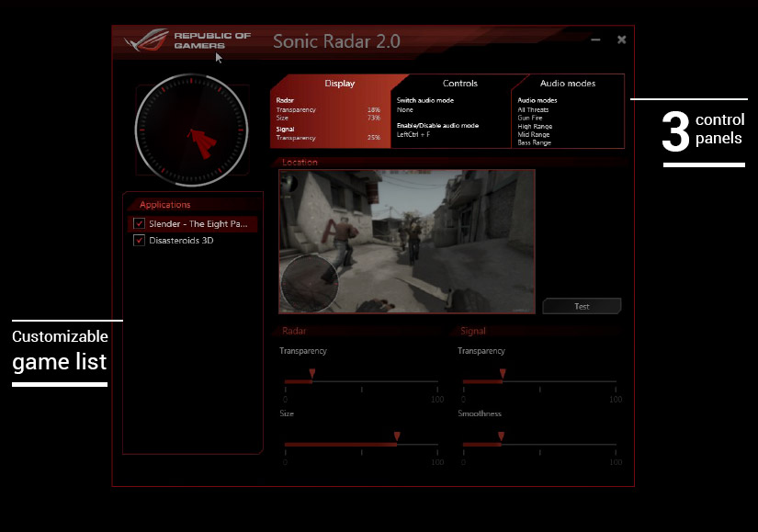Toggle the Slender - The Eight Pages checkbox

140,224
